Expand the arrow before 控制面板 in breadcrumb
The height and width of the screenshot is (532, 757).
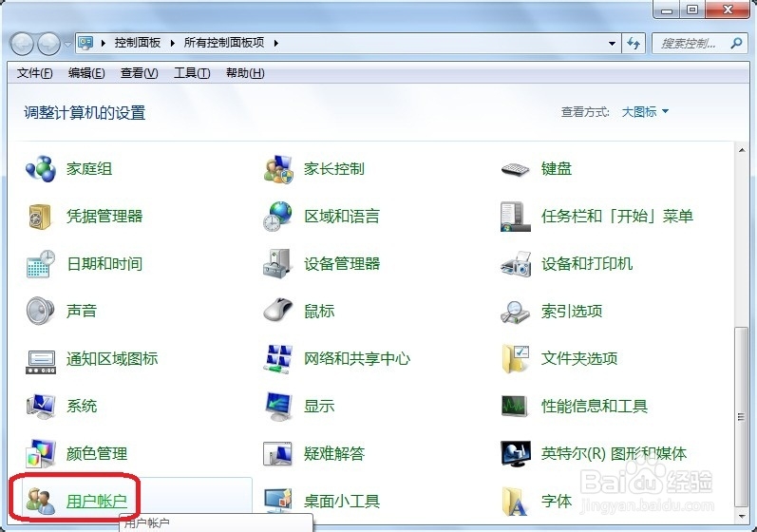(x=103, y=43)
